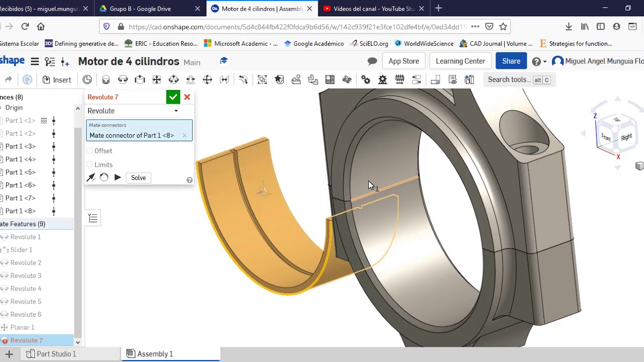
Task: Expand the Help menu arrow
Action: (x=545, y=62)
